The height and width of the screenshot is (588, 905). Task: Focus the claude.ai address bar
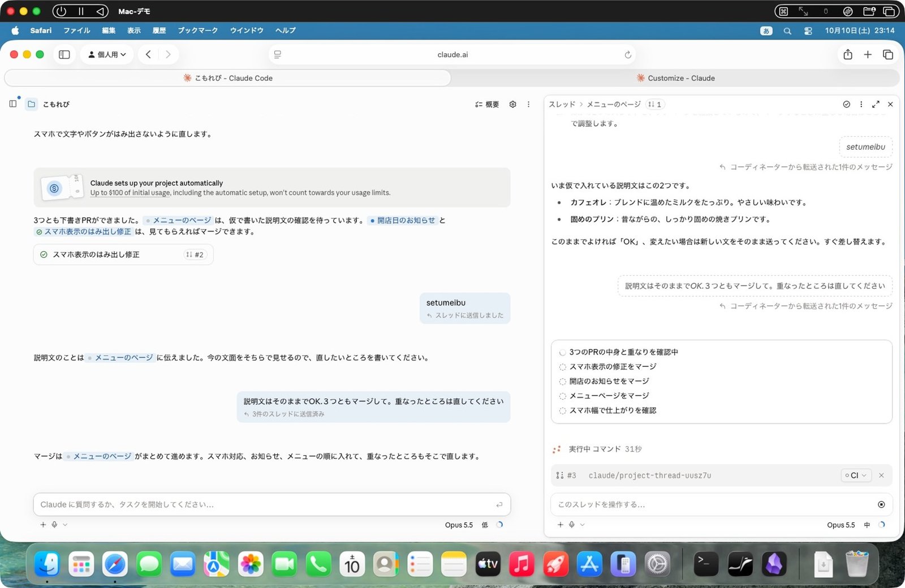[x=453, y=55]
